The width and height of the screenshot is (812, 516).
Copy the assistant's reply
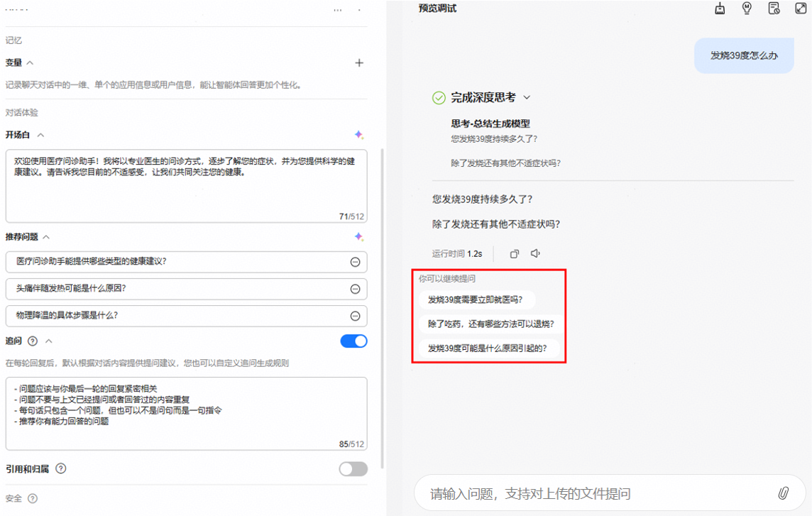coord(514,254)
